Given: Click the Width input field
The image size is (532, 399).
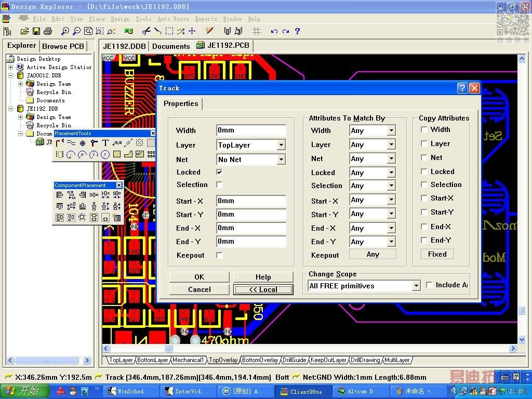Looking at the screenshot, I should tap(251, 130).
